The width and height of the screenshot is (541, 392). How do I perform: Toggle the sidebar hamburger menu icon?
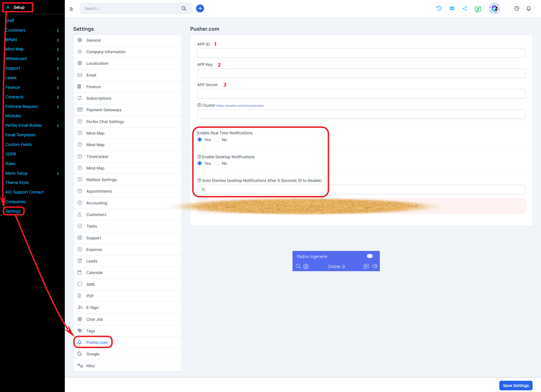[x=72, y=9]
